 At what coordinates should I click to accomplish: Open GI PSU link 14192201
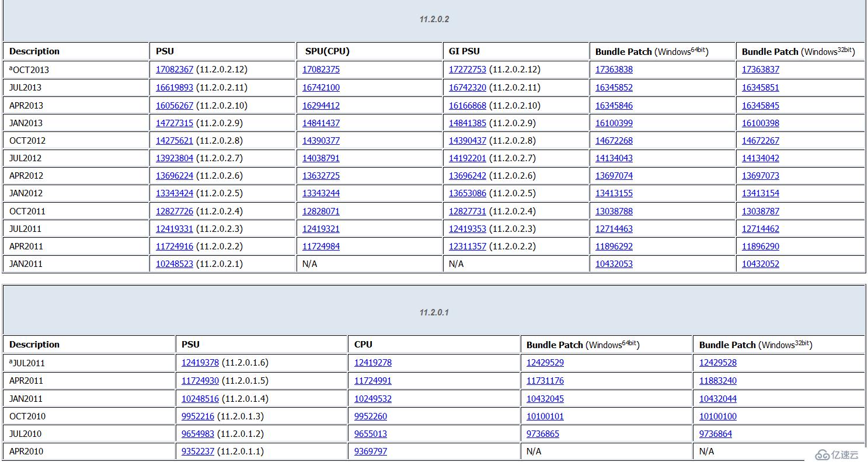click(468, 158)
